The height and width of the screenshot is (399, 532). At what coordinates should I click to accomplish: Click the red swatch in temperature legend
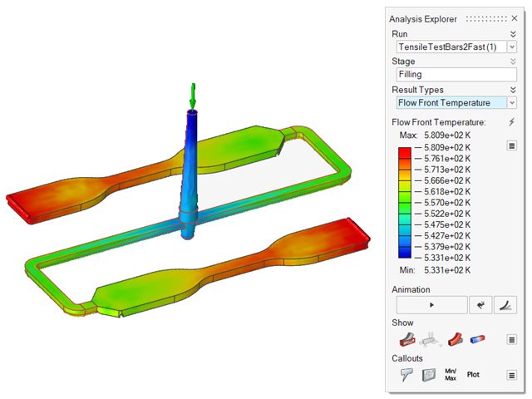point(404,152)
